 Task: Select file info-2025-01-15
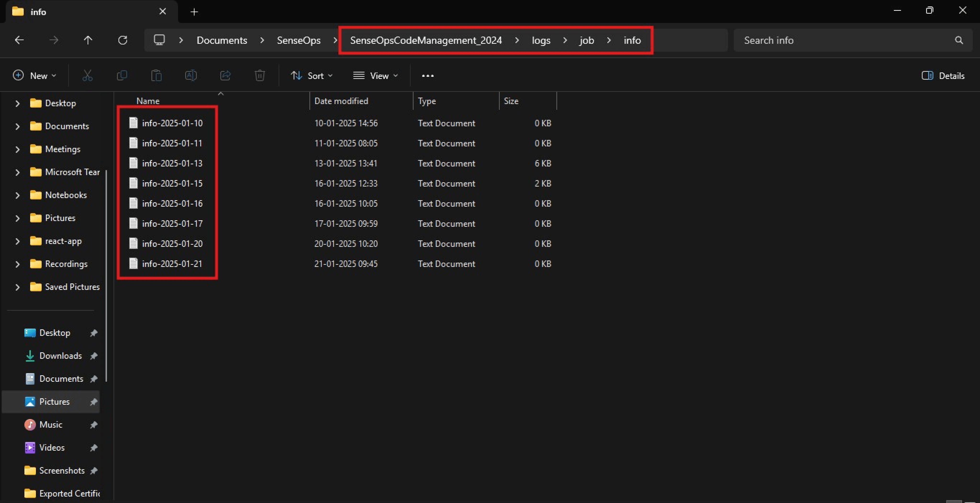click(172, 184)
